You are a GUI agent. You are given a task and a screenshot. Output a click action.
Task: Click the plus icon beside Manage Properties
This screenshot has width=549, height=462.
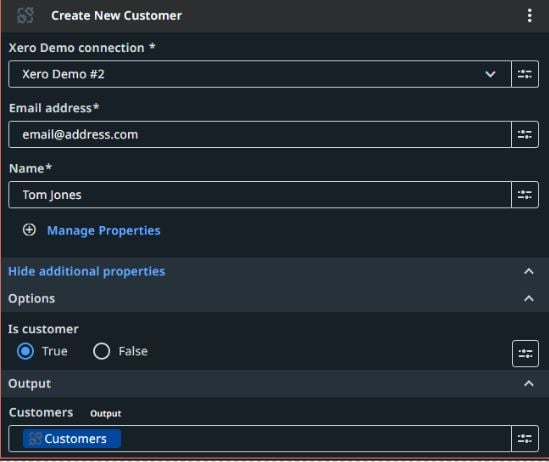pyautogui.click(x=29, y=230)
